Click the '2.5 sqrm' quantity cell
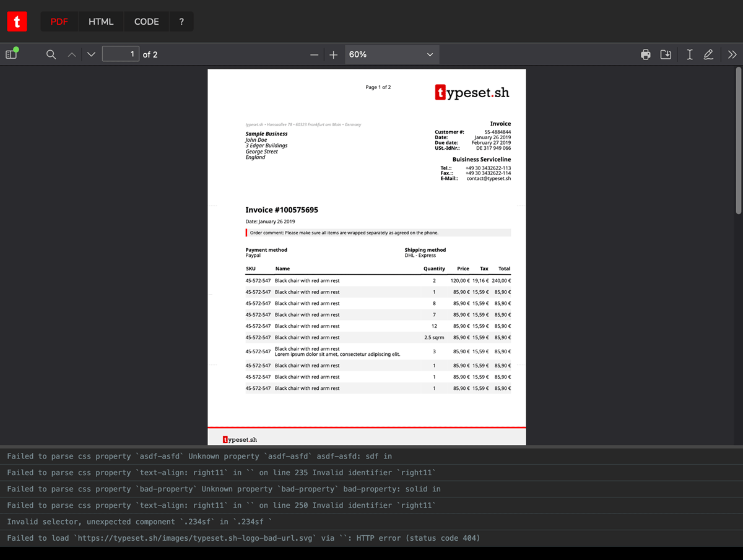The image size is (743, 560). click(x=434, y=337)
